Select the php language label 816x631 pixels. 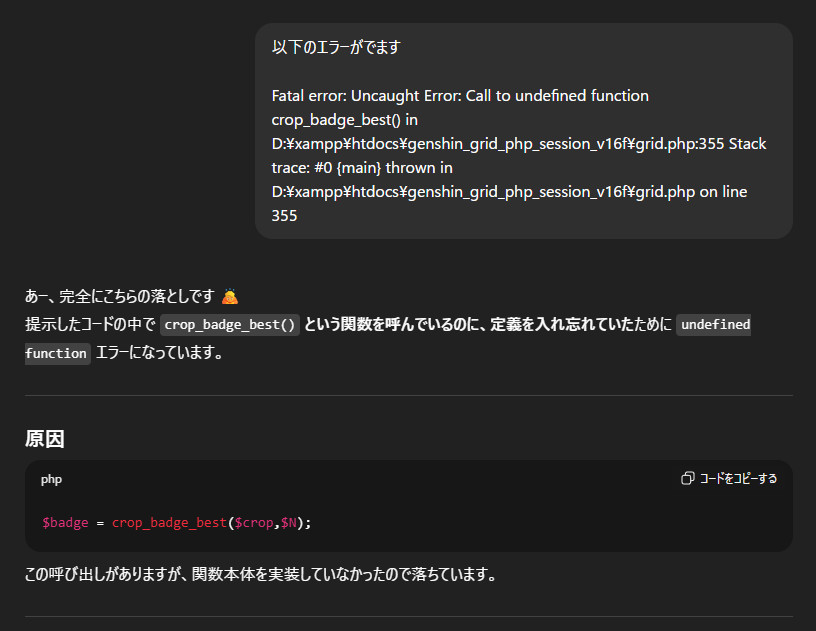pyautogui.click(x=52, y=479)
